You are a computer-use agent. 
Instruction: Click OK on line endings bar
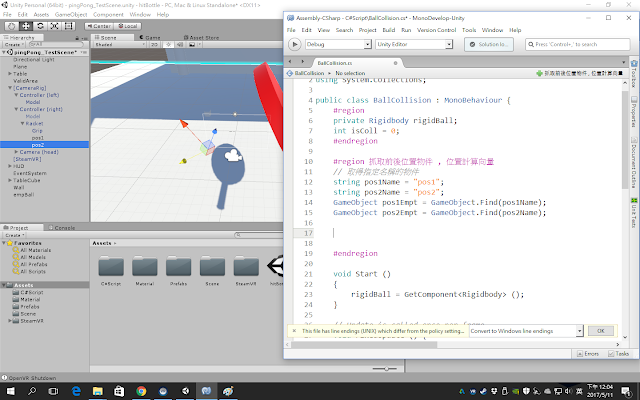pyautogui.click(x=600, y=331)
